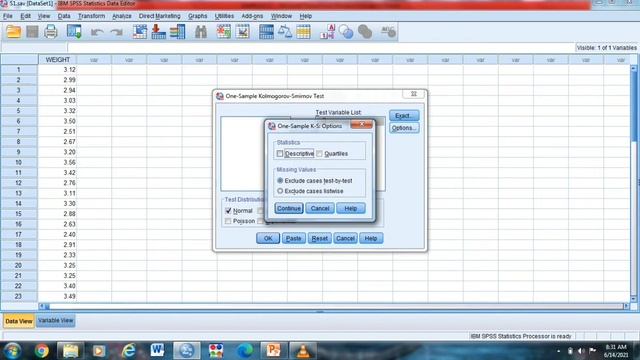Image resolution: width=640 pixels, height=360 pixels.
Task: Switch to the Data View tab
Action: (19, 321)
